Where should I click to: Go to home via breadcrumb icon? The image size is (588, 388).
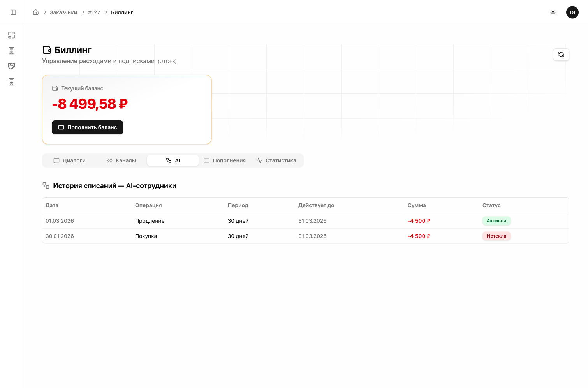(x=36, y=12)
